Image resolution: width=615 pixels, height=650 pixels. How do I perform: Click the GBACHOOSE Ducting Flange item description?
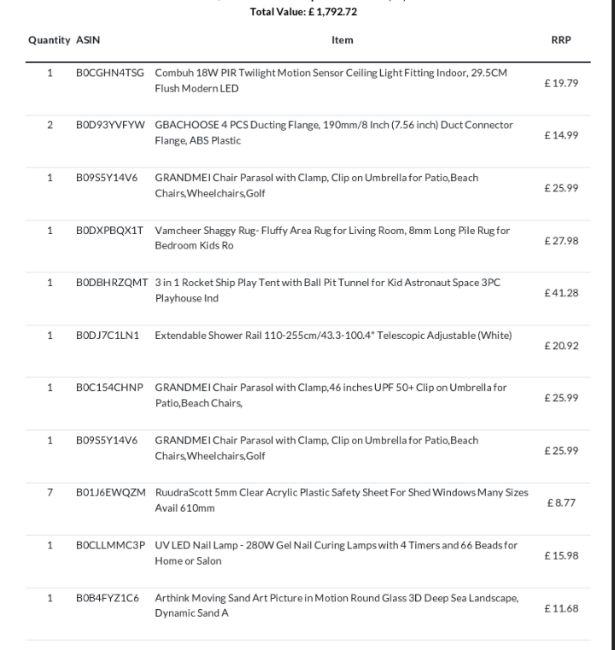pos(334,133)
